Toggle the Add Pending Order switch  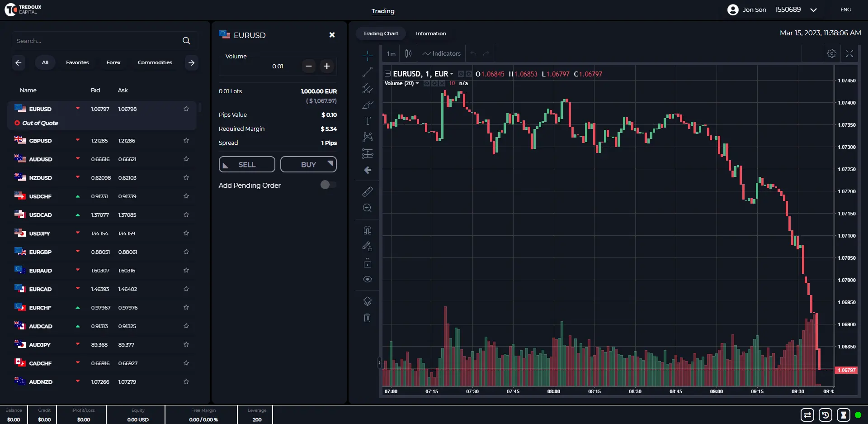[328, 185]
